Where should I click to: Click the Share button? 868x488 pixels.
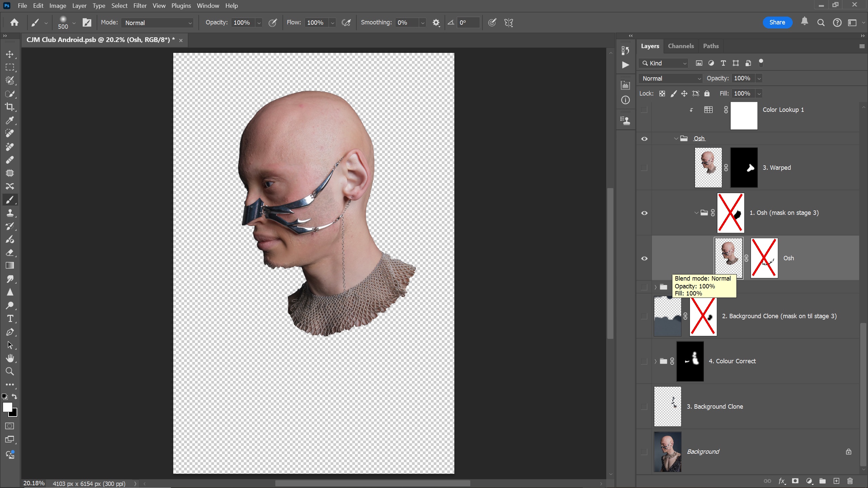777,22
